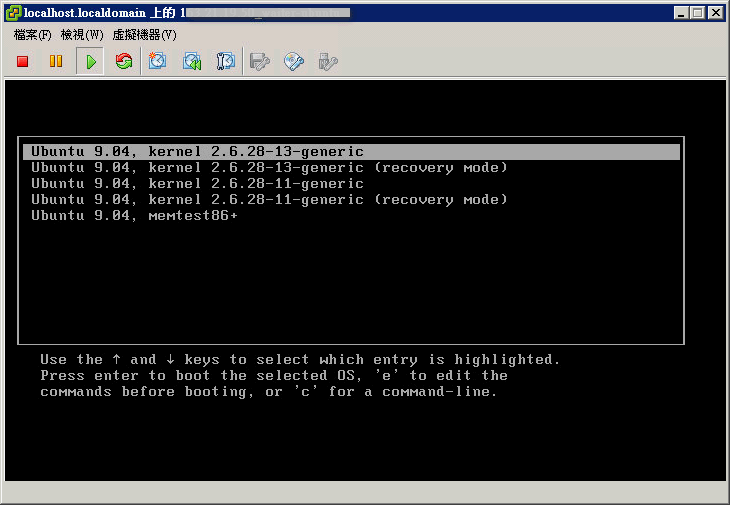Click the CD/DVD drive connect icon
Image resolution: width=730 pixels, height=505 pixels.
[294, 61]
